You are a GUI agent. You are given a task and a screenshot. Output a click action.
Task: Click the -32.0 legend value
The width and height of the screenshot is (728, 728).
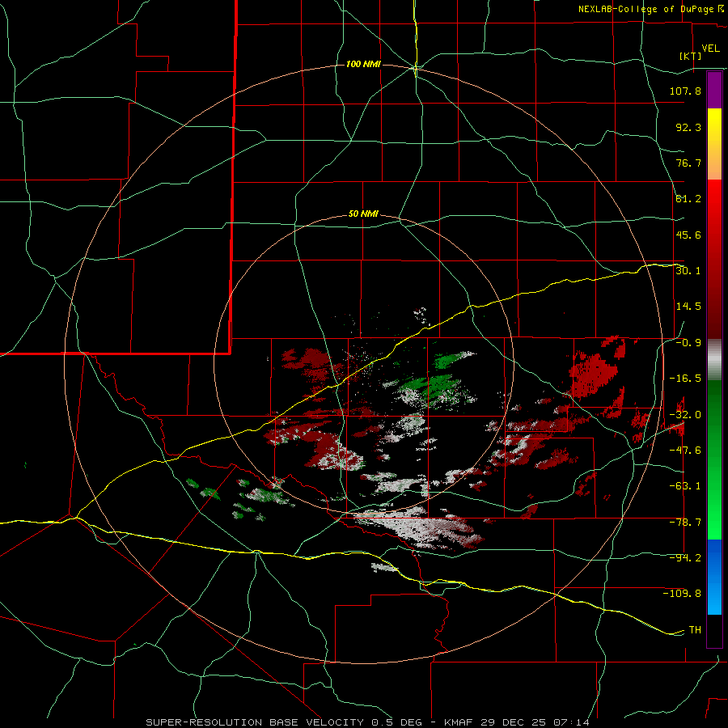pos(685,415)
